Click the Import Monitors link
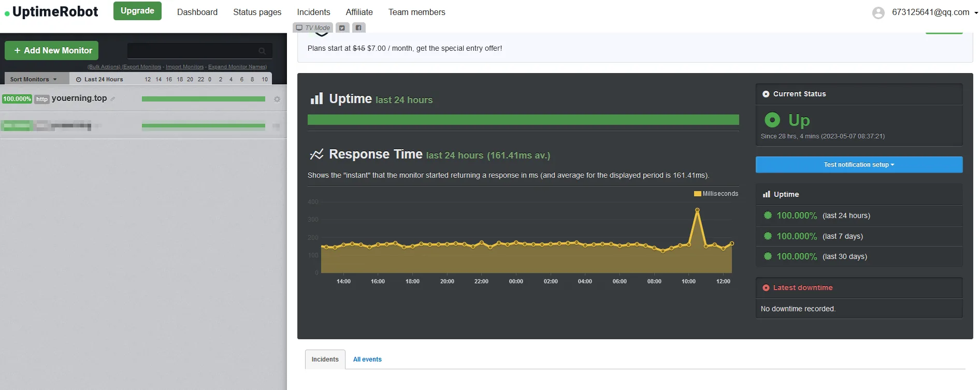Screen dimensions: 980x390 click(x=185, y=67)
